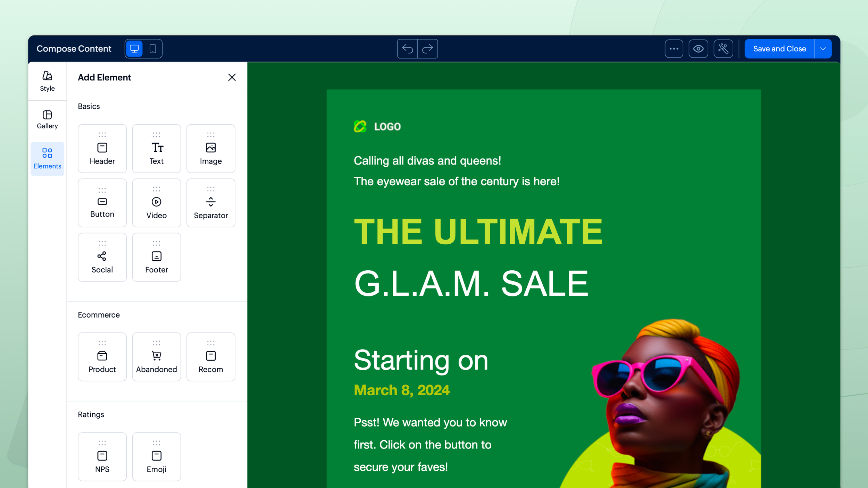Add a Social element
This screenshot has height=488, width=868.
pyautogui.click(x=102, y=257)
